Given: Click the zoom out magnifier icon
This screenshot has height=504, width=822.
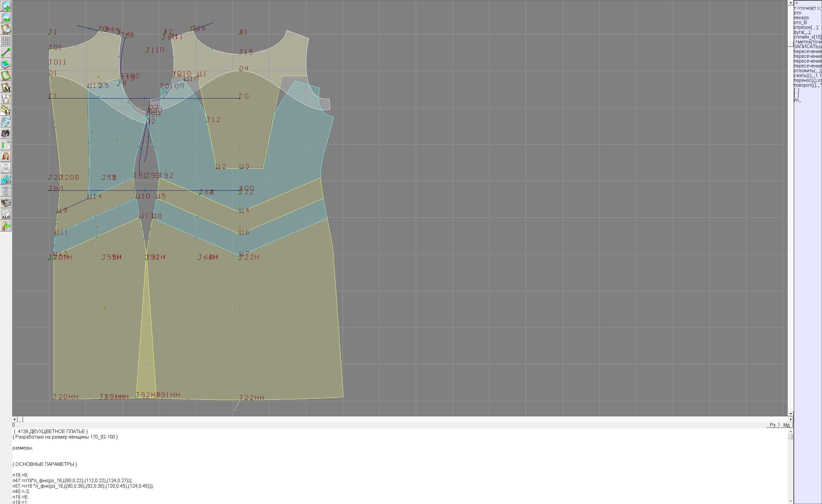Looking at the screenshot, I should 6,18.
